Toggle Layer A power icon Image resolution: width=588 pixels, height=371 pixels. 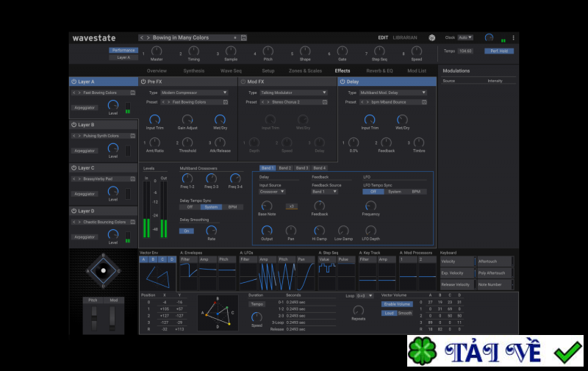click(74, 82)
